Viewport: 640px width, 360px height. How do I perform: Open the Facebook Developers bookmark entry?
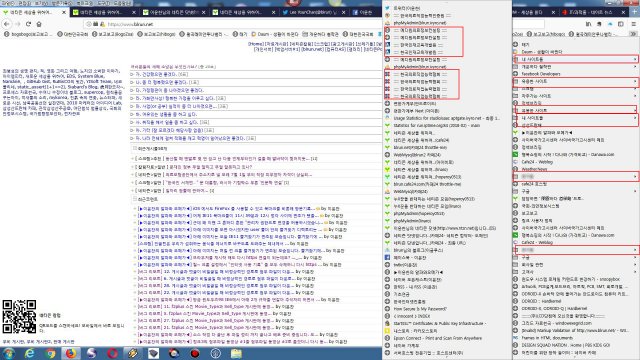coord(540,74)
